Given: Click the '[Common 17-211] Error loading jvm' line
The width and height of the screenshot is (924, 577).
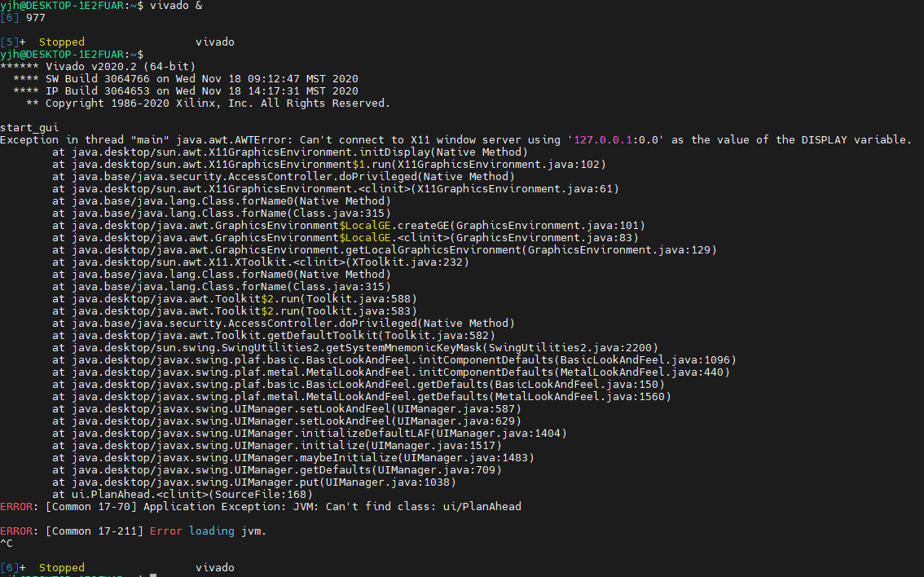Looking at the screenshot, I should [x=133, y=531].
